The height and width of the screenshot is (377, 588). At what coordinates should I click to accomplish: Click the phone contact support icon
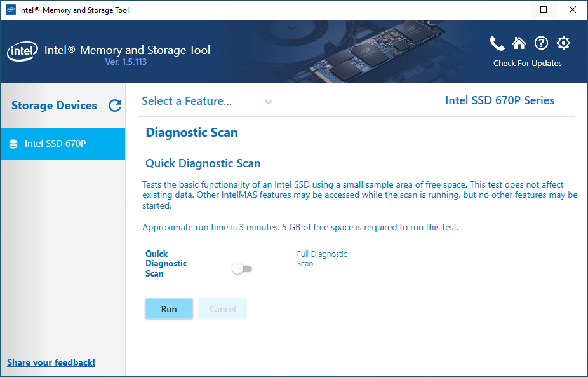click(x=497, y=44)
